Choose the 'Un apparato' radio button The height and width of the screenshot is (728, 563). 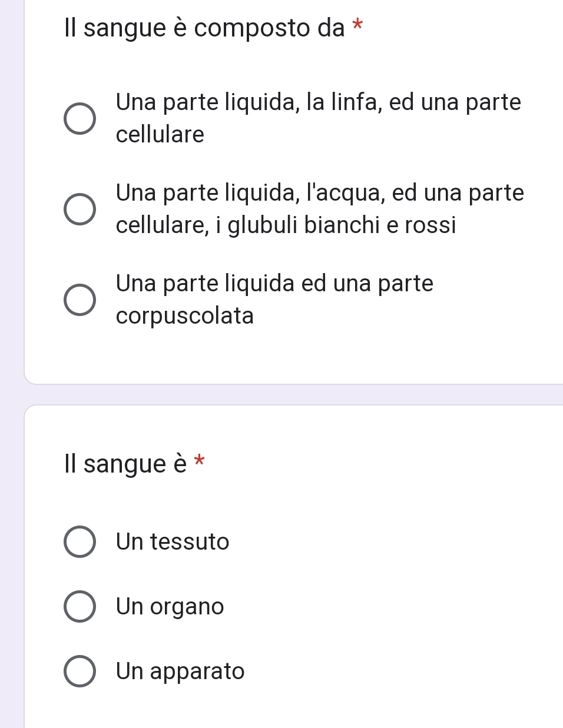(80, 672)
